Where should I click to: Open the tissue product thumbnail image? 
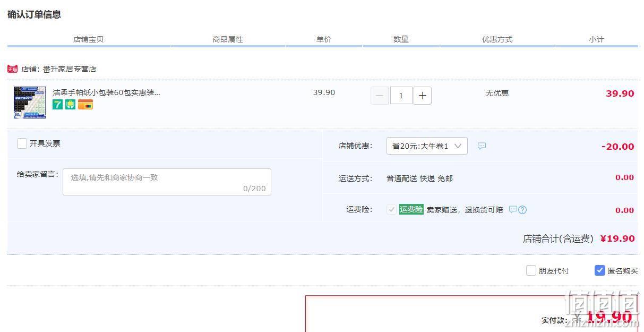coord(29,102)
